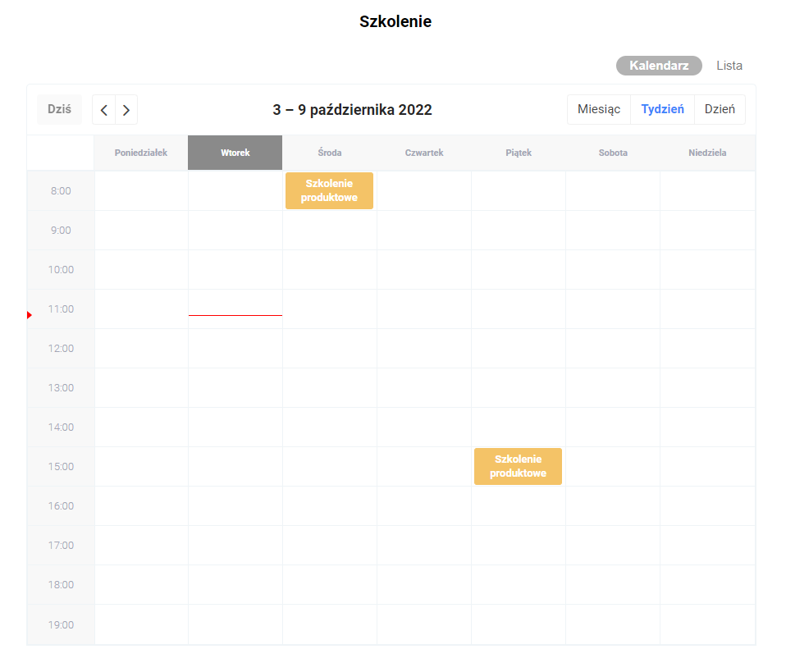Image resolution: width=786 pixels, height=672 pixels.
Task: Click the Poniedziałek column header
Action: point(141,153)
